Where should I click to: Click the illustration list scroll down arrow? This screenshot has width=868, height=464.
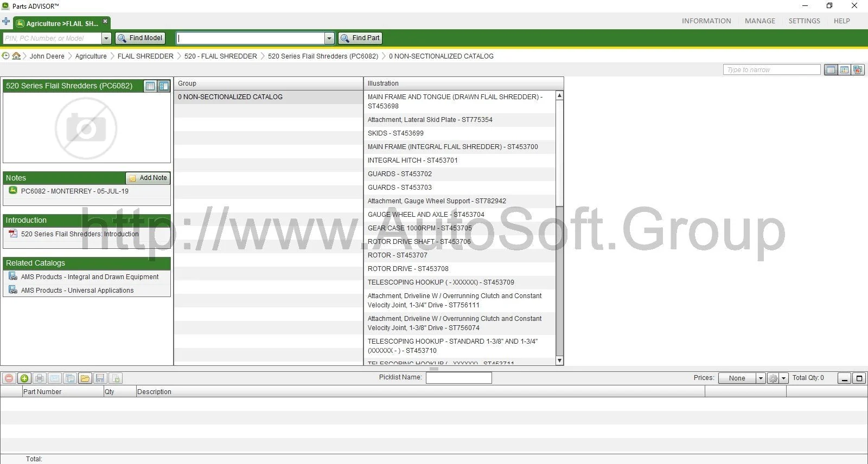pos(559,361)
